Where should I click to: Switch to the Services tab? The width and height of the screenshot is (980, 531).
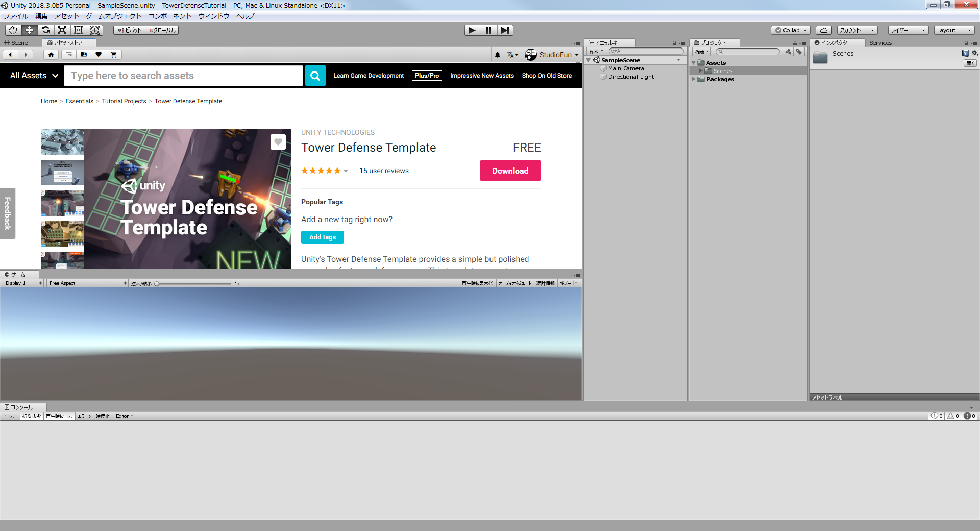[x=880, y=43]
